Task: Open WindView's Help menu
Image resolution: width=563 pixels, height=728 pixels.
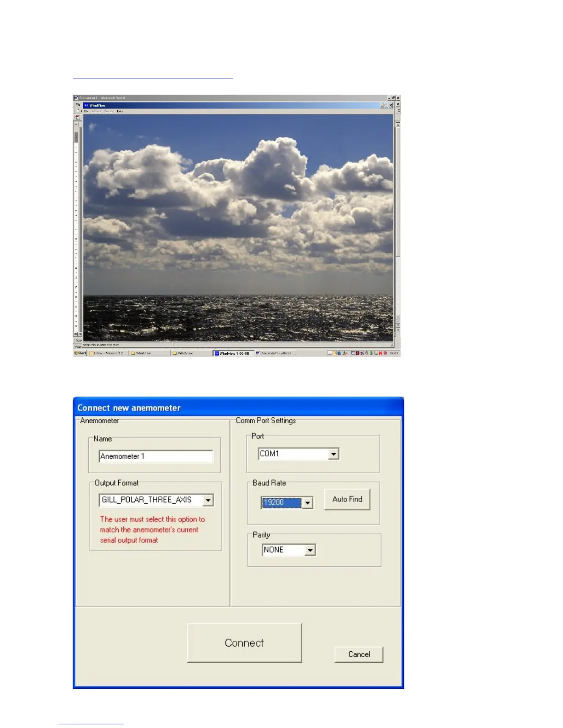Action: pyautogui.click(x=120, y=111)
